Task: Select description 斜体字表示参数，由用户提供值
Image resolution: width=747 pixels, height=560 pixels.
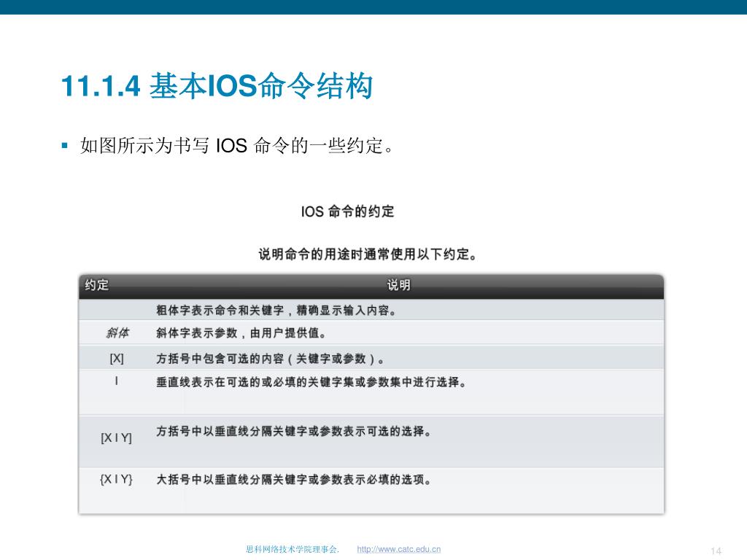Action: click(x=241, y=332)
